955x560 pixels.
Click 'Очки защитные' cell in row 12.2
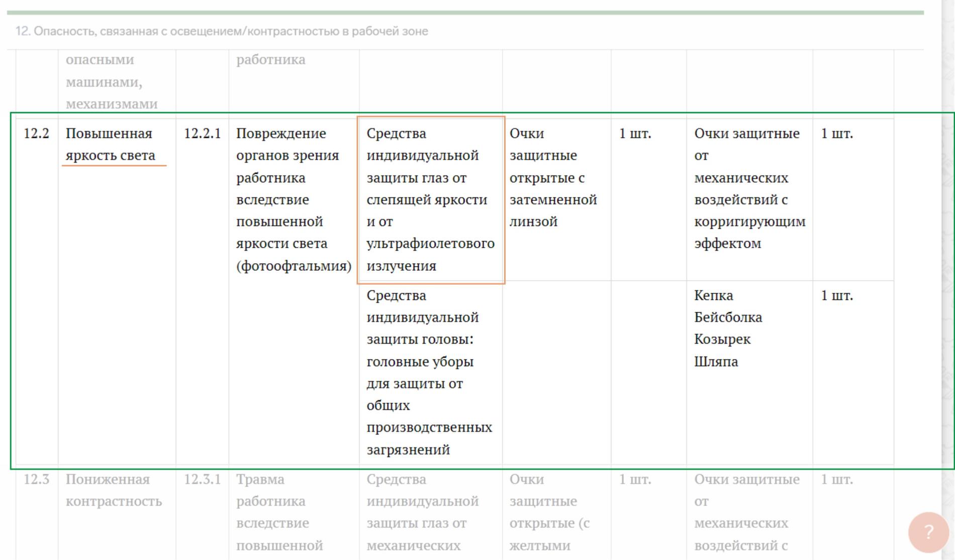(750, 200)
